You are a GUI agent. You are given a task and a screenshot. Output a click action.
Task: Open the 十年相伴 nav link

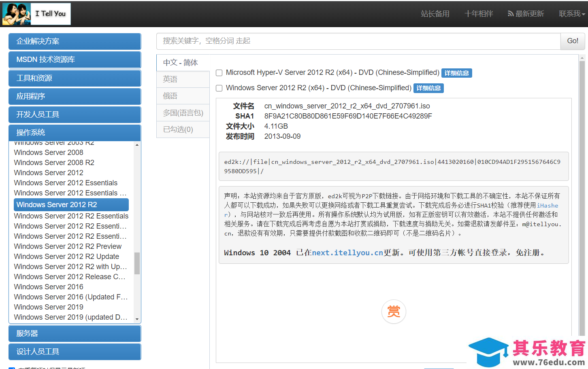[x=479, y=14]
